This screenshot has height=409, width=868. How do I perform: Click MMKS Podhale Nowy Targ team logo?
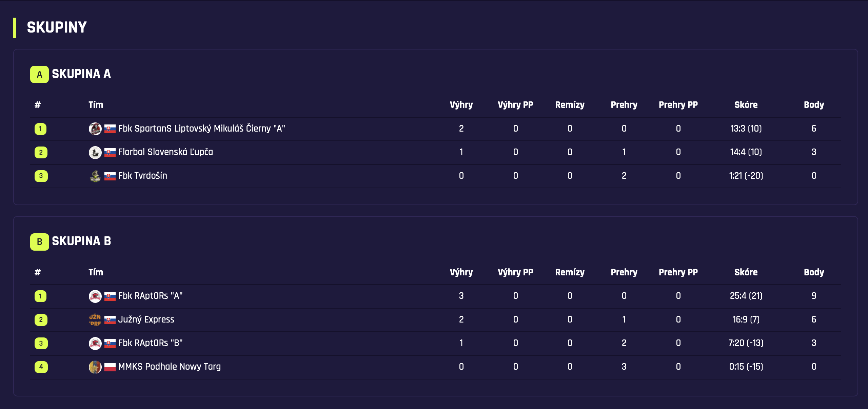(95, 367)
